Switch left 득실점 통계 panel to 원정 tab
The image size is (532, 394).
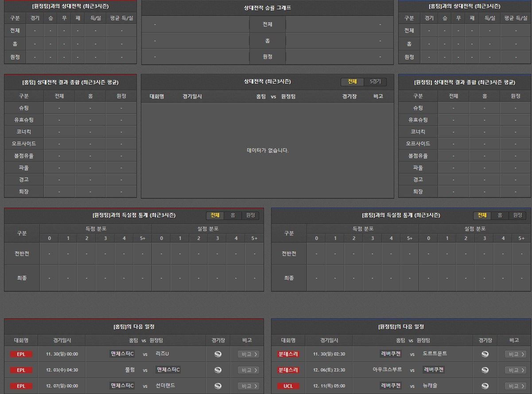pyautogui.click(x=250, y=216)
